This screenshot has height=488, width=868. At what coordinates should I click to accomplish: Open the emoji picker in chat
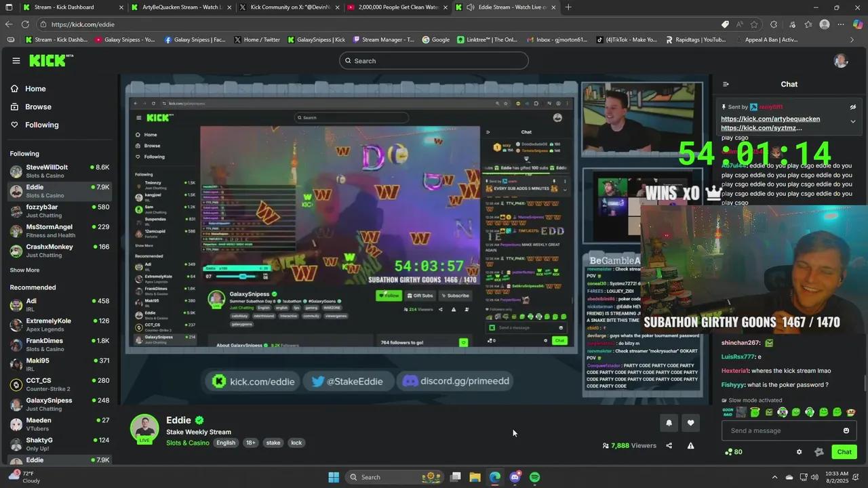846,430
